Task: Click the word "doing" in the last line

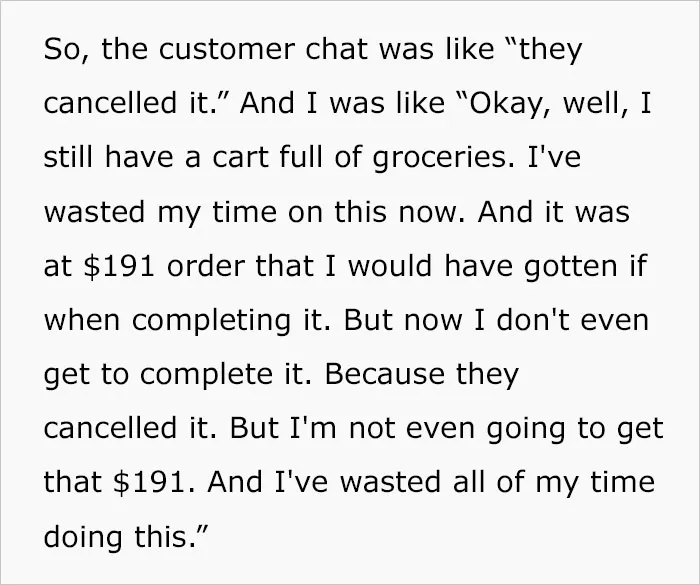Action: pyautogui.click(x=83, y=537)
